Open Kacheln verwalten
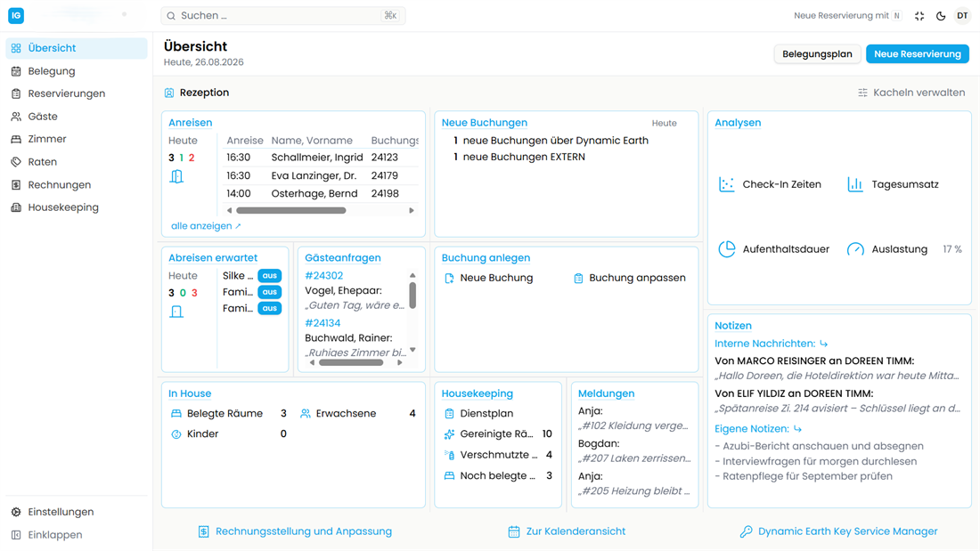Viewport: 980px width, 551px height. click(911, 93)
